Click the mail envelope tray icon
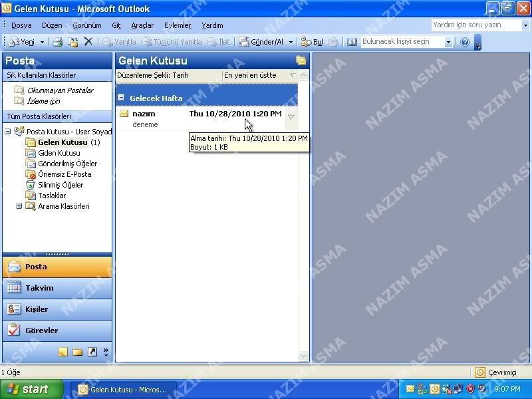Screen dimensions: 532x399 410,389
